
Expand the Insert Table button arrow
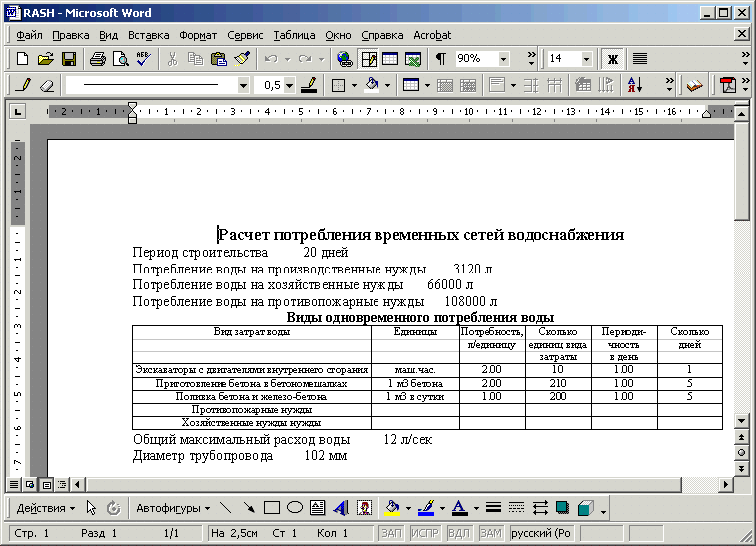click(427, 86)
